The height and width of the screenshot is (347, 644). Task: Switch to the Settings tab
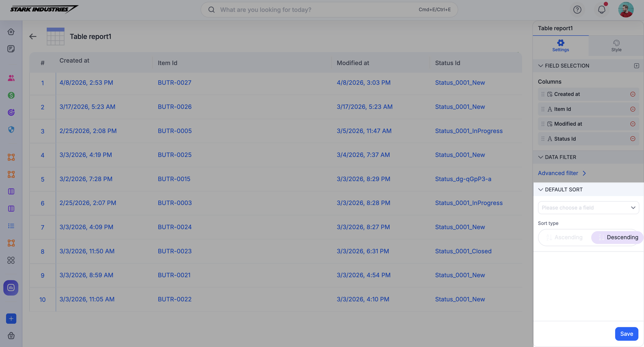point(560,46)
